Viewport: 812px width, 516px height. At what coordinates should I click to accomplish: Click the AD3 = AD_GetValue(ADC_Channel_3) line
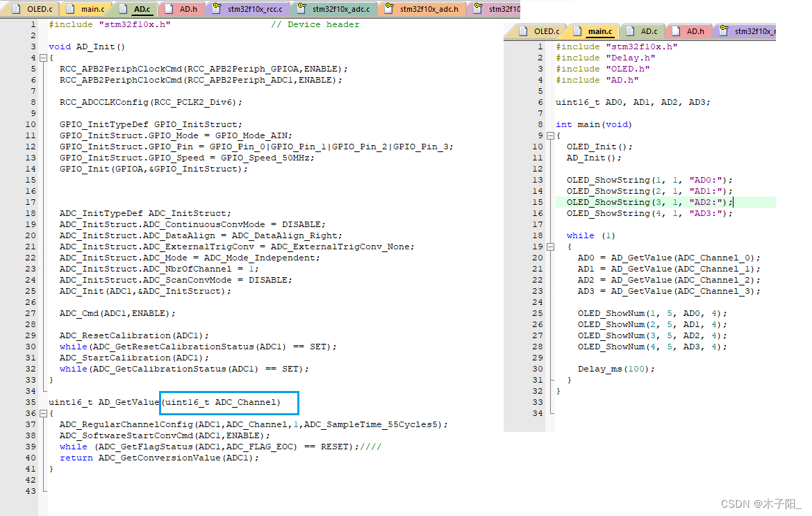(670, 292)
